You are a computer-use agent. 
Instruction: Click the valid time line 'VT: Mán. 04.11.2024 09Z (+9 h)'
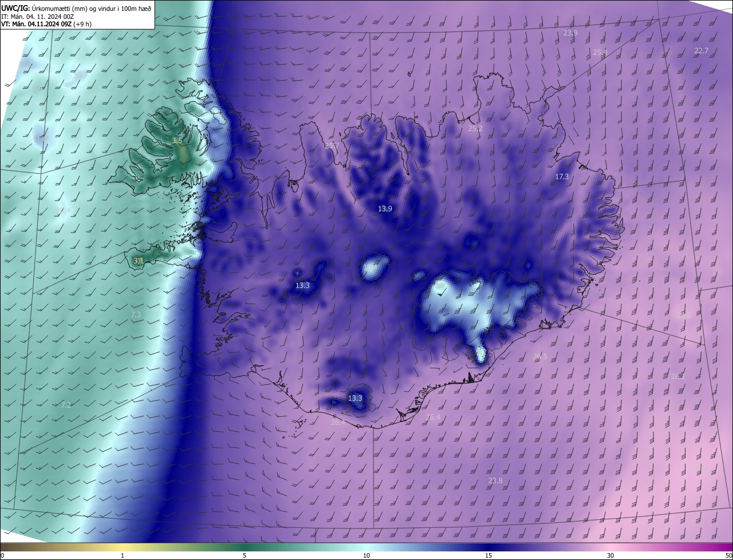coord(46,24)
